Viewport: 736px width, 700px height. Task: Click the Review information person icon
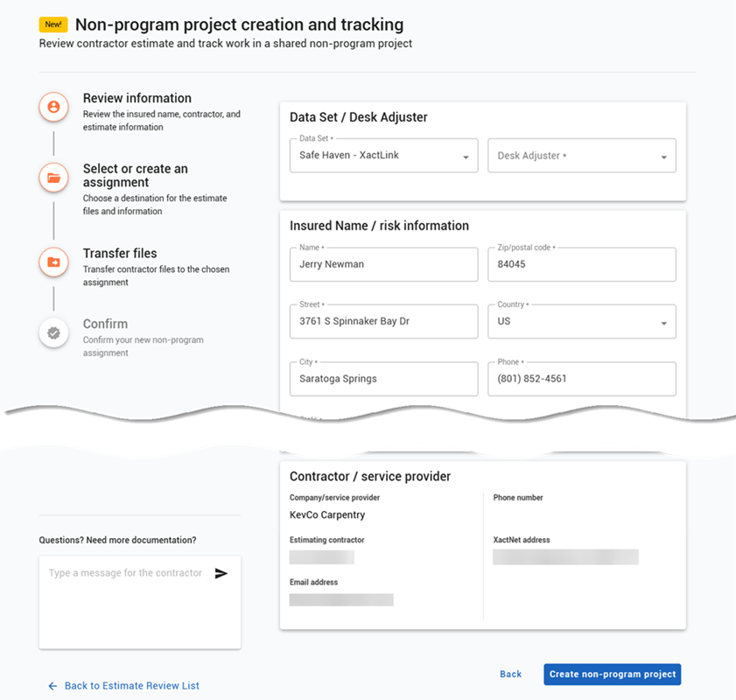click(54, 107)
